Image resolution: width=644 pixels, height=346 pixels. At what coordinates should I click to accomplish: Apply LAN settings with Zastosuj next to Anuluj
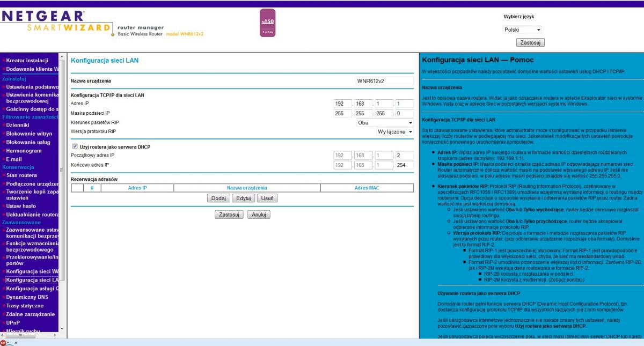point(229,215)
